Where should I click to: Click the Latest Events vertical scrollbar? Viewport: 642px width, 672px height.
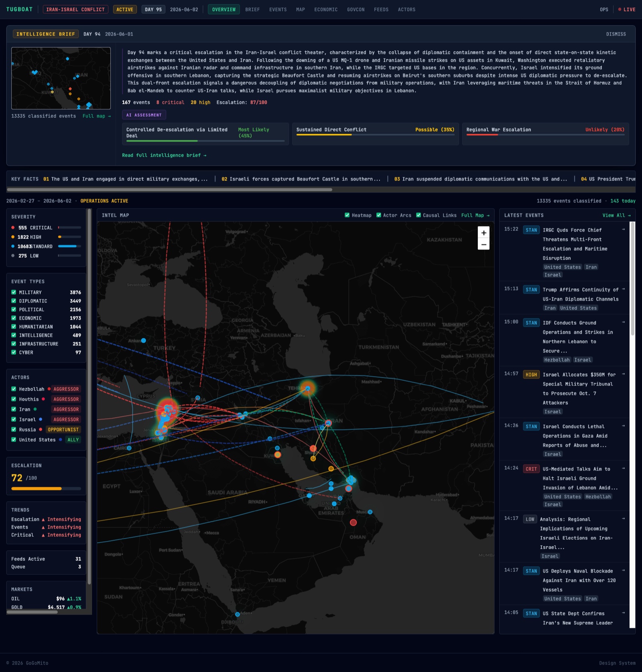633,279
